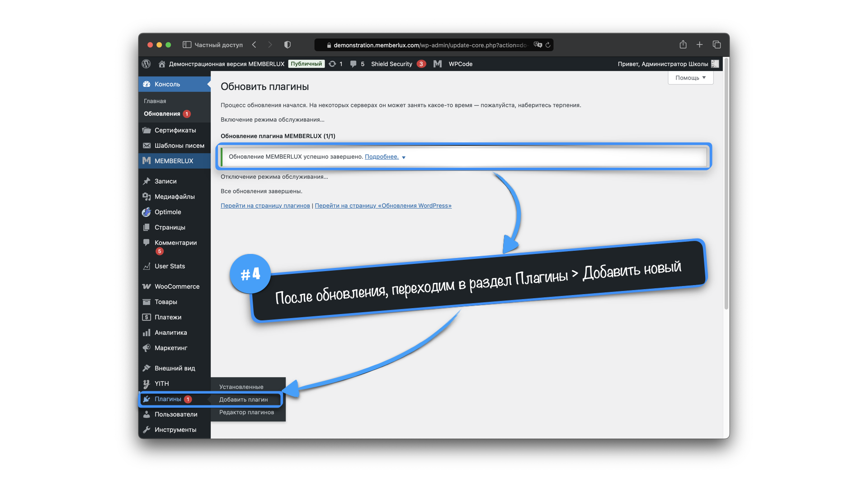868x488 pixels.
Task: Expand the Помощь help dropdown
Action: point(690,78)
